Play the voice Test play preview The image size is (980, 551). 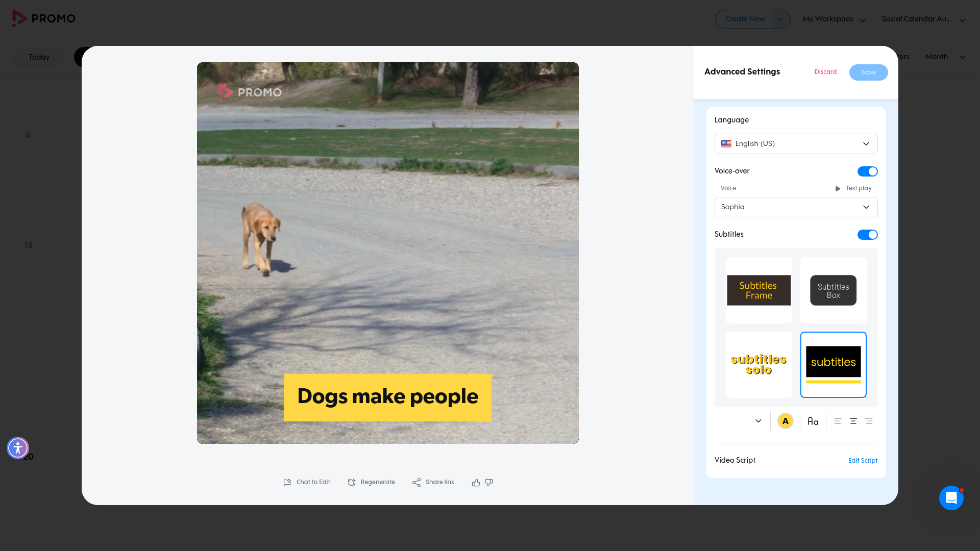click(x=853, y=188)
